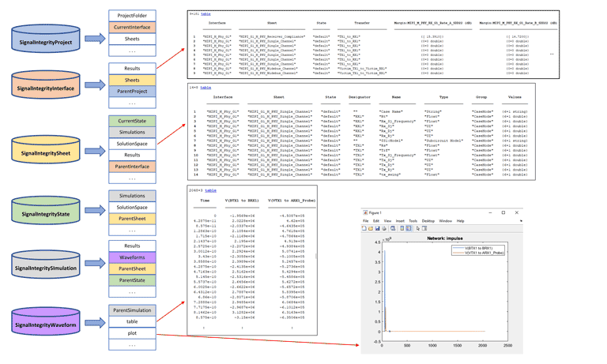Screen dimensions: 607x364
Task: Click the New Figure toolbar icon
Action: pos(366,228)
